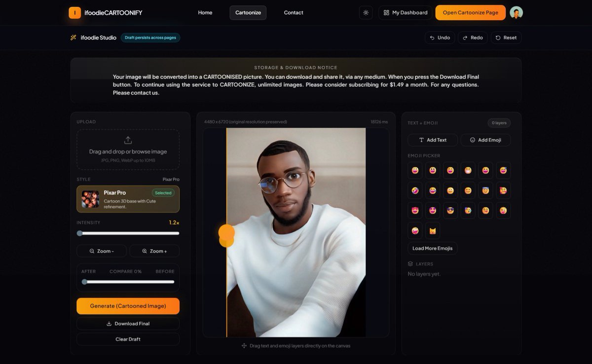Click the upload arrow icon in drop zone
Image resolution: width=592 pixels, height=364 pixels.
tap(128, 140)
